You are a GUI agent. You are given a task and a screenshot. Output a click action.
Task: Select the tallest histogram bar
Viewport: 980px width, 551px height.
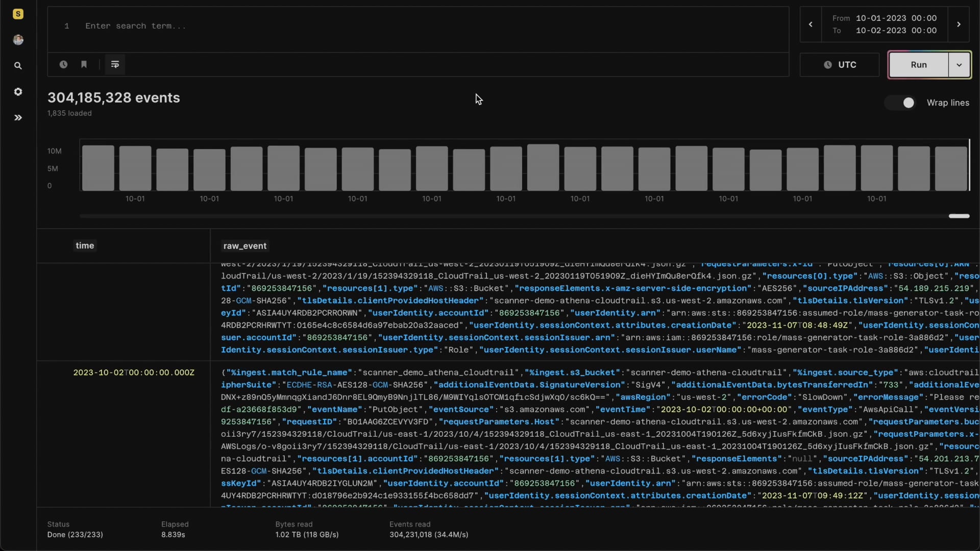coord(543,167)
